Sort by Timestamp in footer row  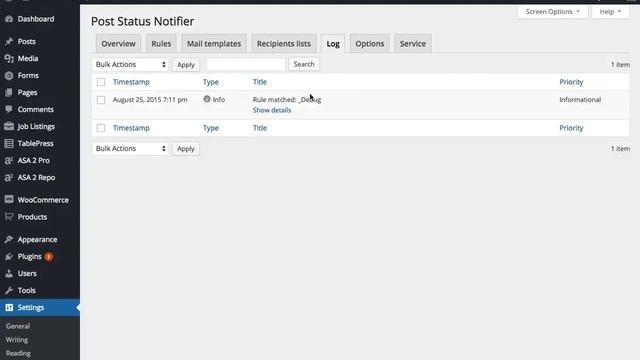131,128
